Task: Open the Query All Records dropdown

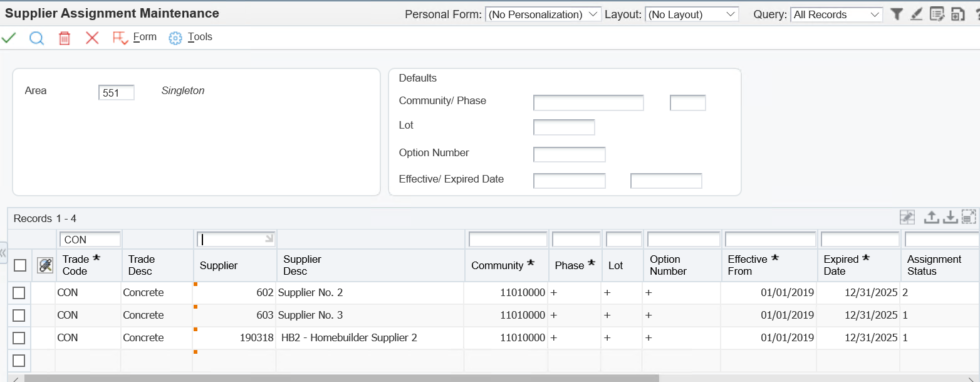Action: [837, 14]
